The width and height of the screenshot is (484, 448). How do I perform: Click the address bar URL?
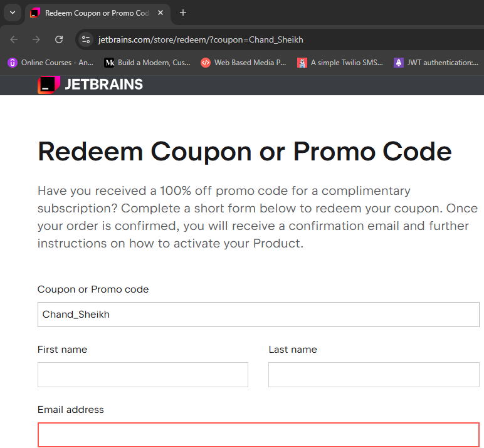201,40
